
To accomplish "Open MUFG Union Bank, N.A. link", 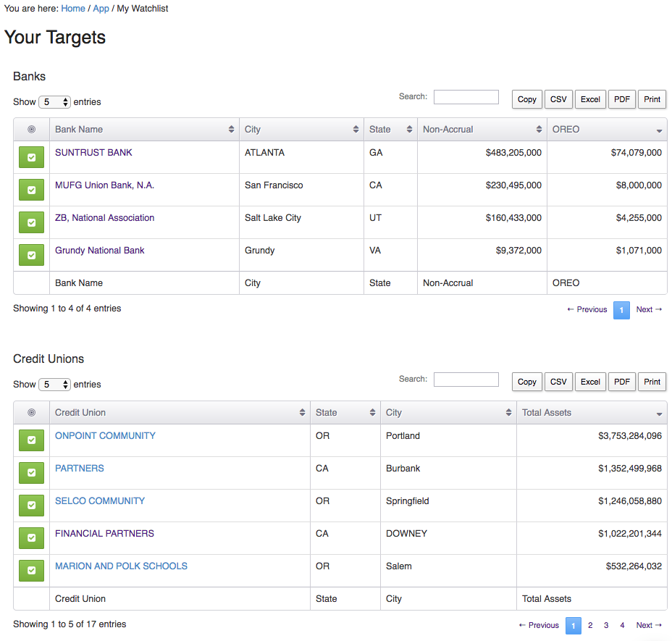I will [x=104, y=185].
